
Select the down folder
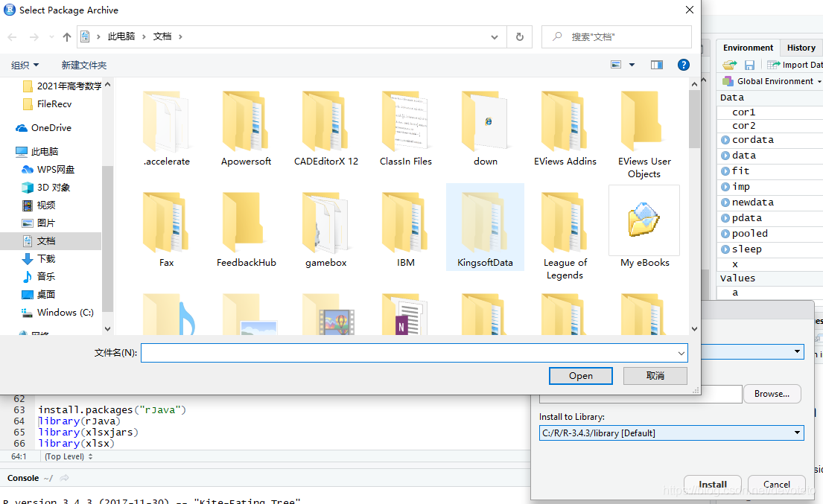(x=486, y=129)
